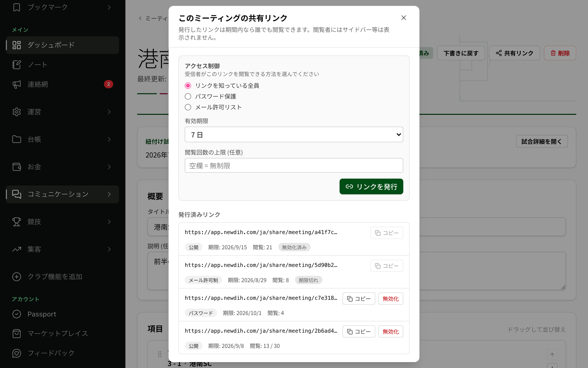Expand the お金 chevron

(x=109, y=167)
